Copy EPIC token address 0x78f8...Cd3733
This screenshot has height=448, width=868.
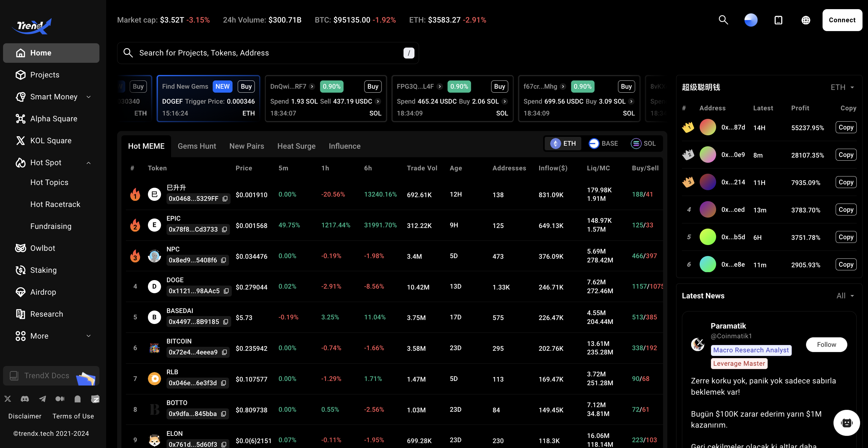(224, 229)
